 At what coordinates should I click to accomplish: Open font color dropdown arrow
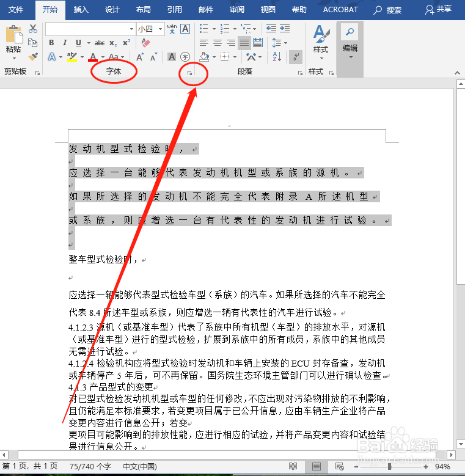pos(103,57)
